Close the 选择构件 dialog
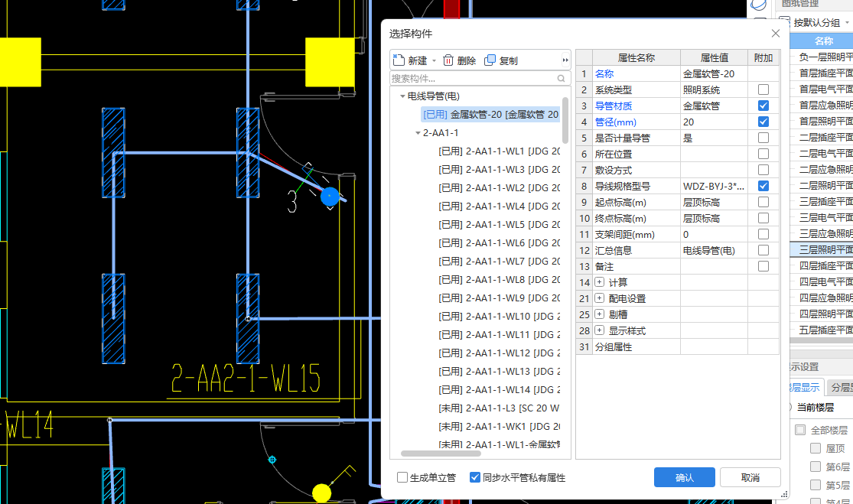This screenshot has width=853, height=504. point(776,33)
